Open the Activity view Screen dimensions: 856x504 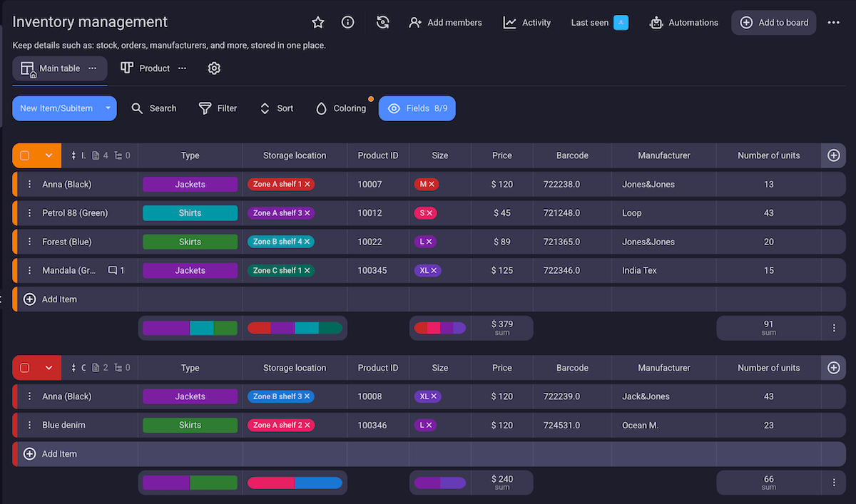pos(526,22)
